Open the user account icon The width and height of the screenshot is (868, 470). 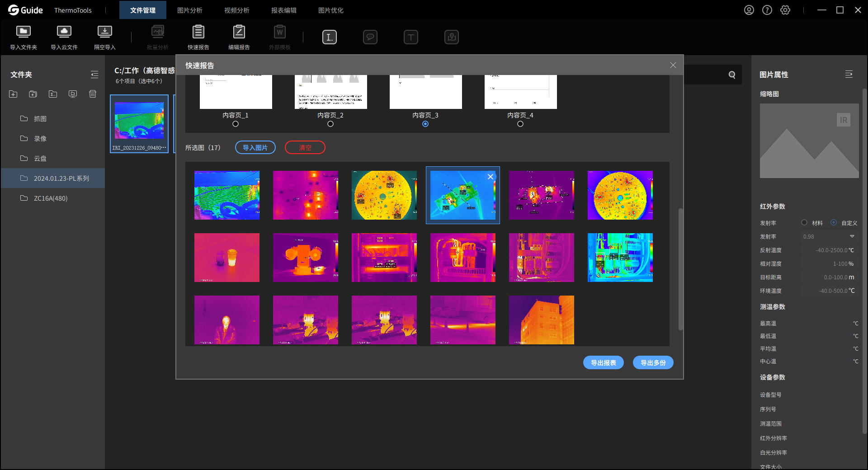click(749, 10)
